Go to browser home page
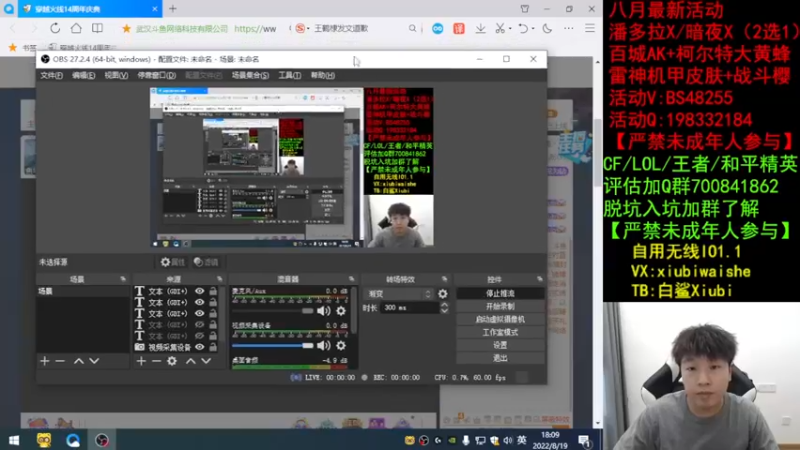The image size is (800, 450). point(76,29)
